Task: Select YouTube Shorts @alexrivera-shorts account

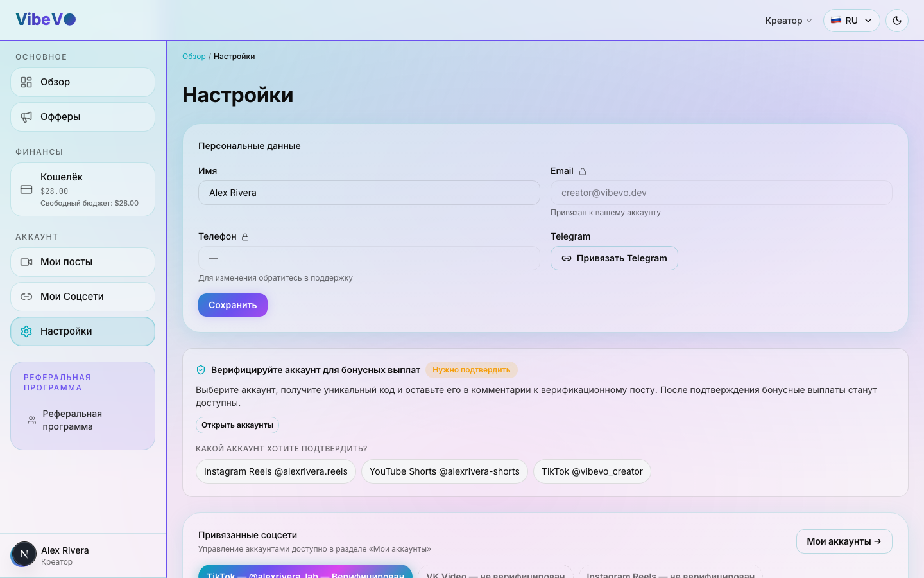Action: pyautogui.click(x=445, y=471)
